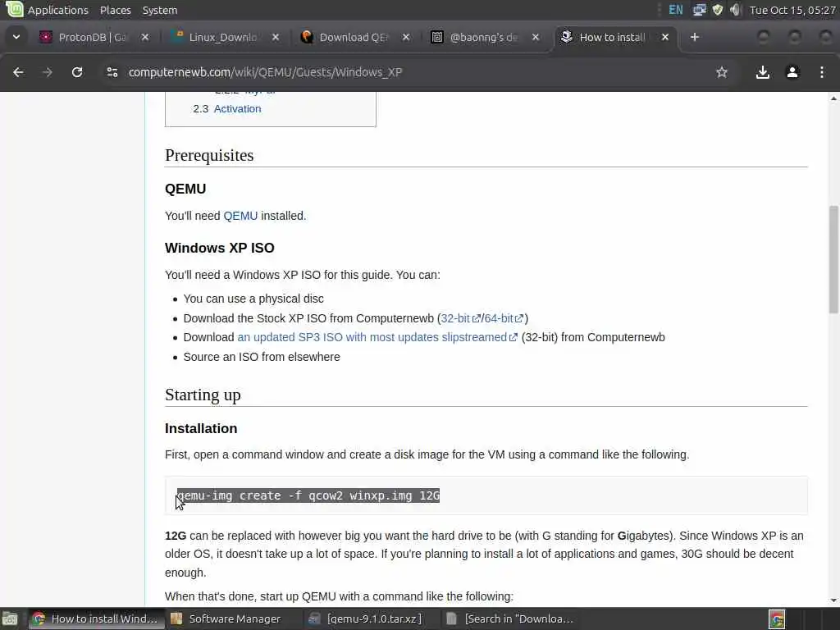Open the Places menu
Image resolution: width=840 pixels, height=630 pixels.
coord(115,10)
